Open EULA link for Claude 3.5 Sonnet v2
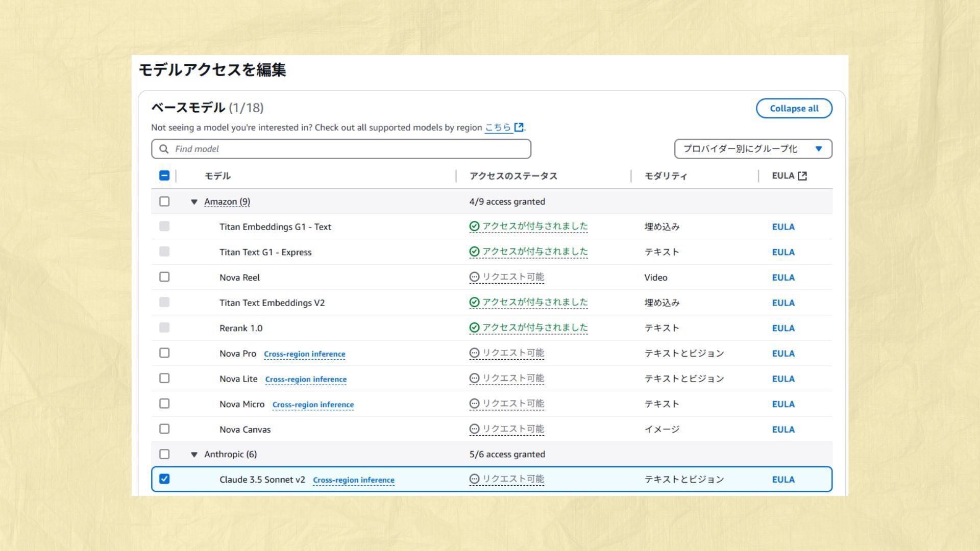Viewport: 980px width, 551px height. point(783,480)
